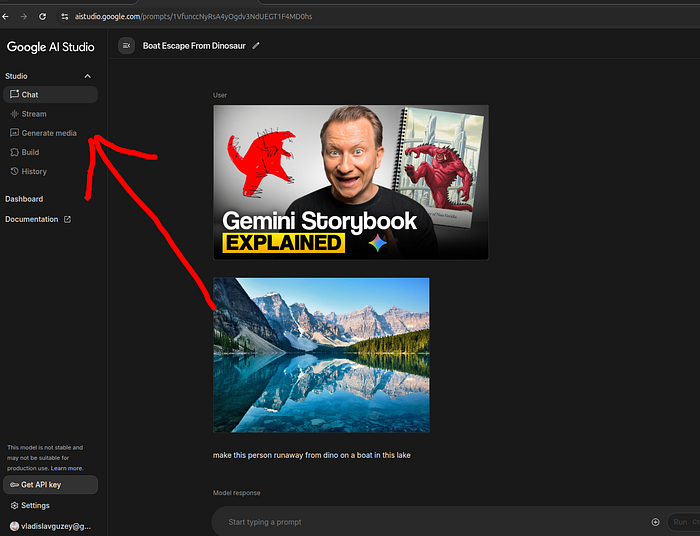Click the Run button

click(x=683, y=522)
